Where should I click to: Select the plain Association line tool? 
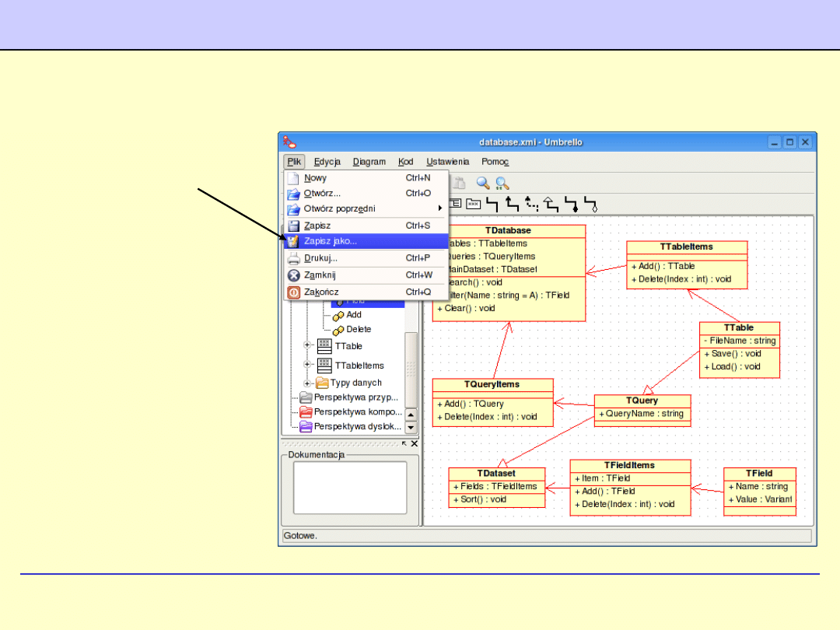[492, 205]
